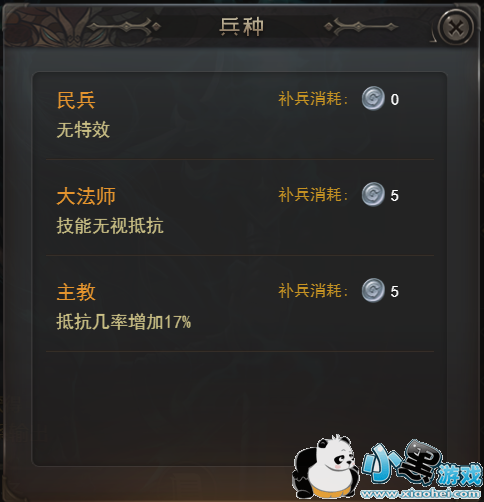Click the silver coin icon in 大法师 row
This screenshot has height=502, width=484.
pos(373,195)
